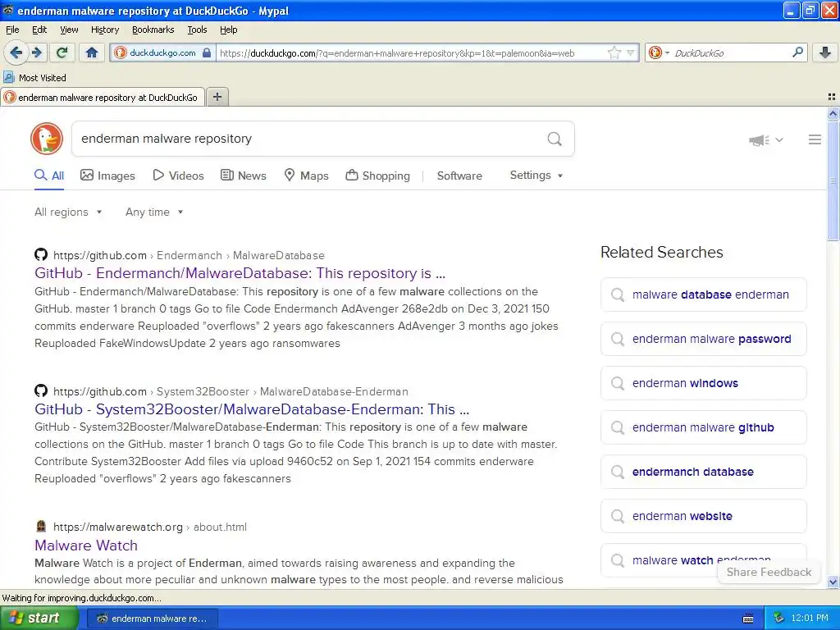Open the Help menu
This screenshot has width=840, height=630.
[x=228, y=30]
